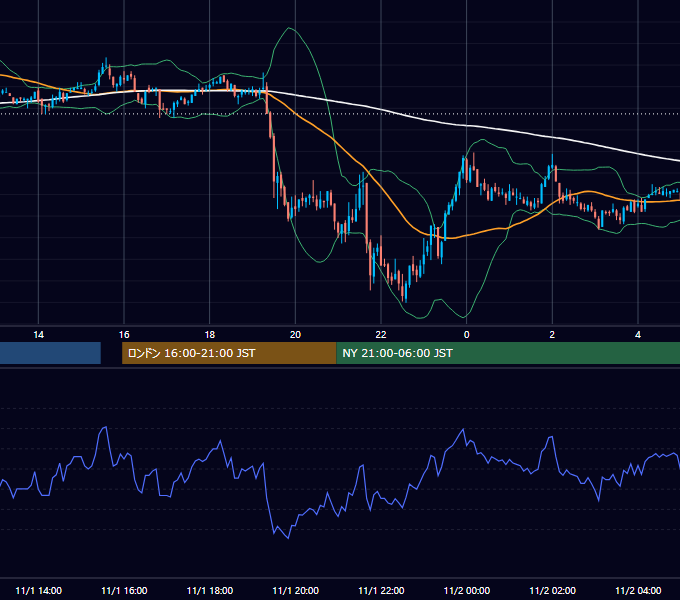Click the hour label 14 on chart axis

[39, 335]
